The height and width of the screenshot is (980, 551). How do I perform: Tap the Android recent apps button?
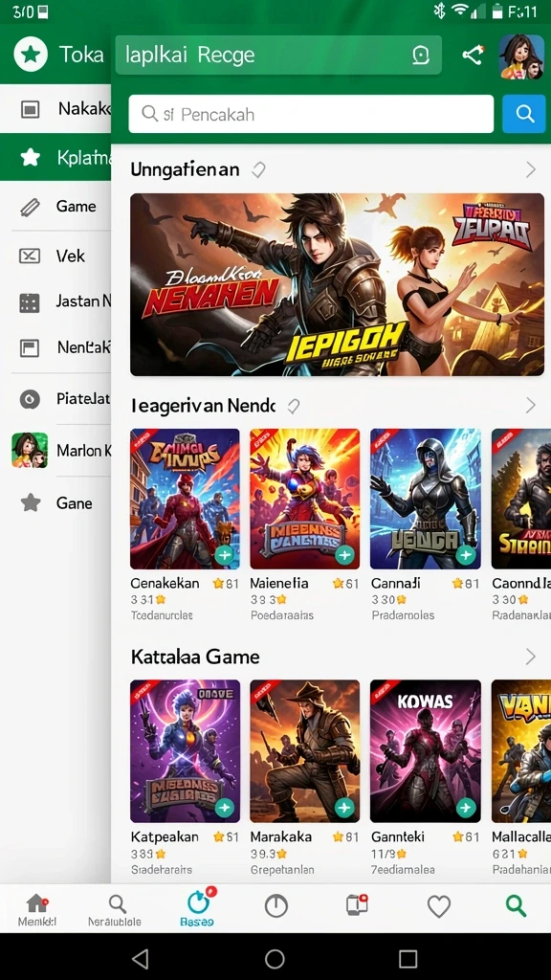pos(408,958)
